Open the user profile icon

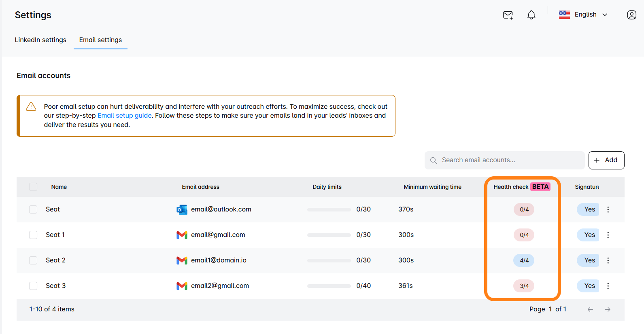point(631,15)
